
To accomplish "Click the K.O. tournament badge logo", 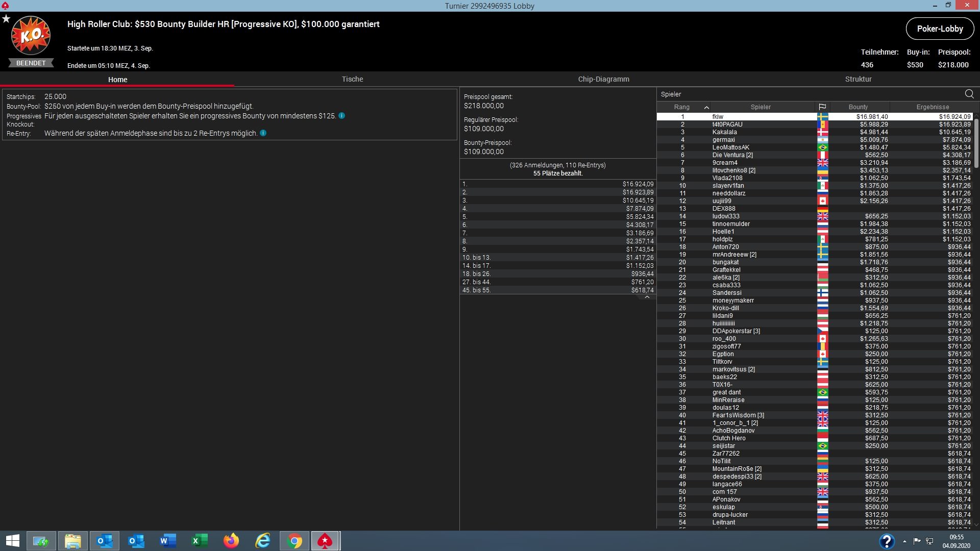I will [x=31, y=36].
